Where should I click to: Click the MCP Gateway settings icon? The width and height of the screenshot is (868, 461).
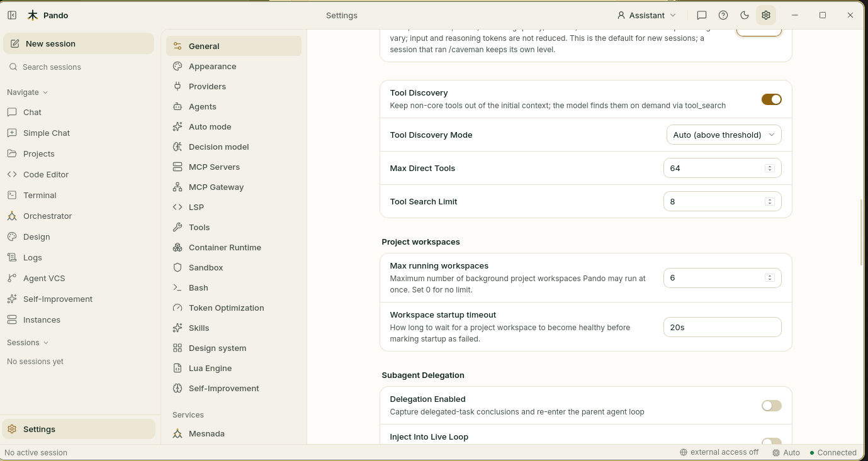tap(178, 187)
